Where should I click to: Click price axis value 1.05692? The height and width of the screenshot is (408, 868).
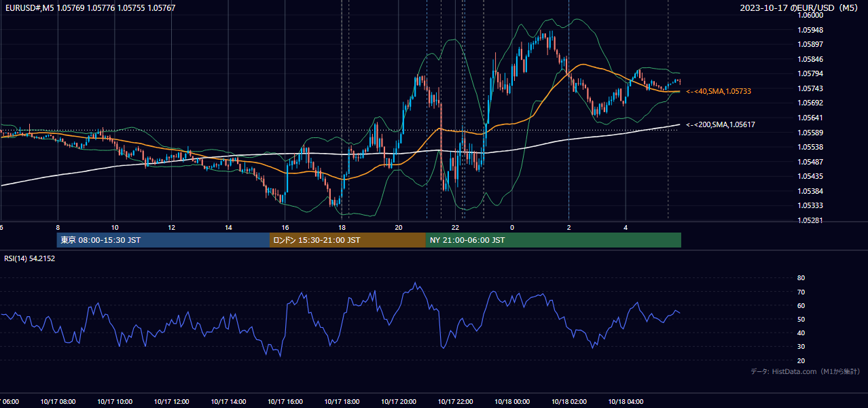[x=810, y=103]
